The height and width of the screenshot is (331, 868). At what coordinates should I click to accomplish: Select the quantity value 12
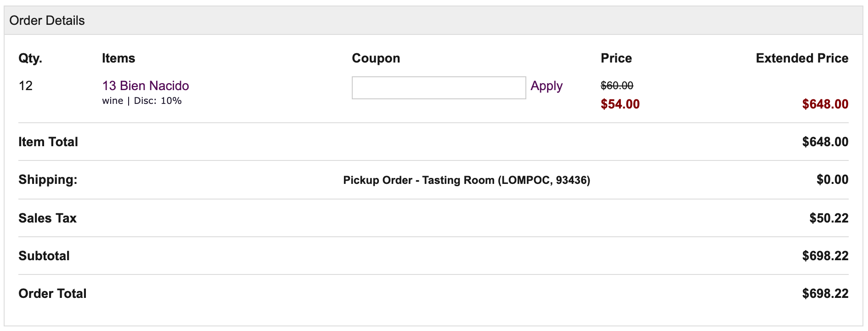click(x=26, y=86)
